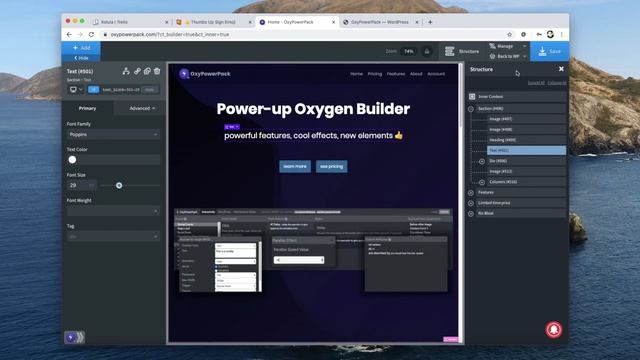Open the device breakpoint selector dropdown

[76, 89]
